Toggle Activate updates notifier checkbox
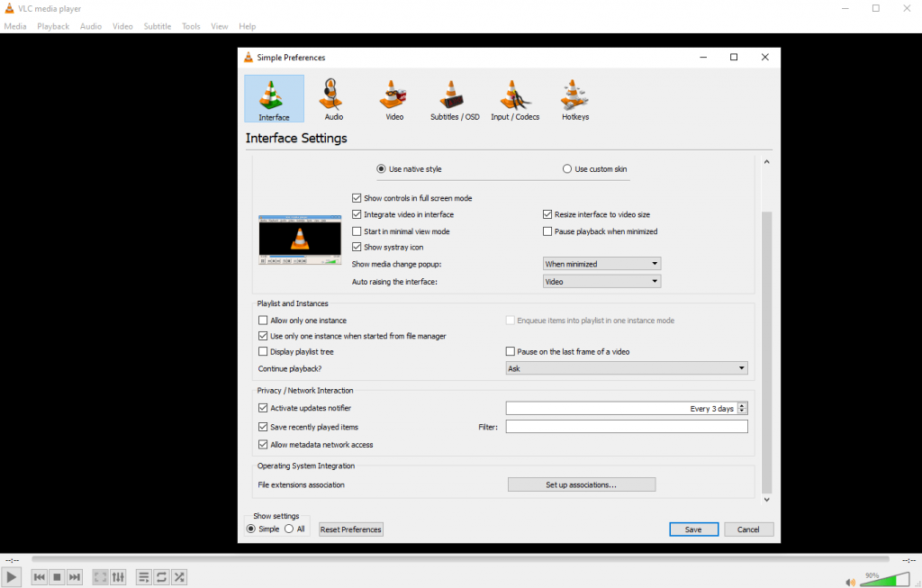The width and height of the screenshot is (922, 588). coord(263,408)
